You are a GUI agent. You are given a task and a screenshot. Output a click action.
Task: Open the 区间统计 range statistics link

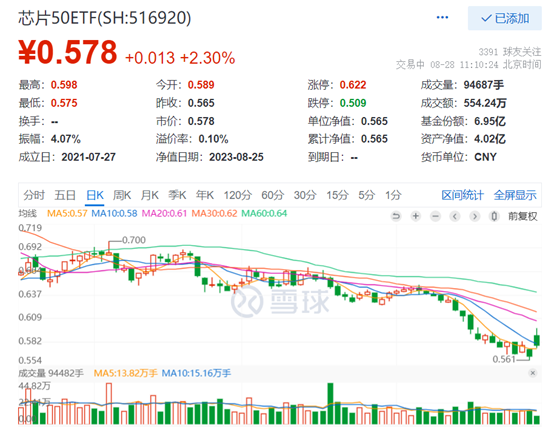(x=462, y=195)
